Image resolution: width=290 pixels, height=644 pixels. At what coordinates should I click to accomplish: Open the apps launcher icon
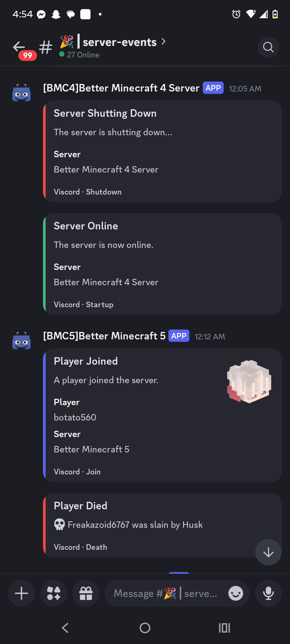click(54, 593)
